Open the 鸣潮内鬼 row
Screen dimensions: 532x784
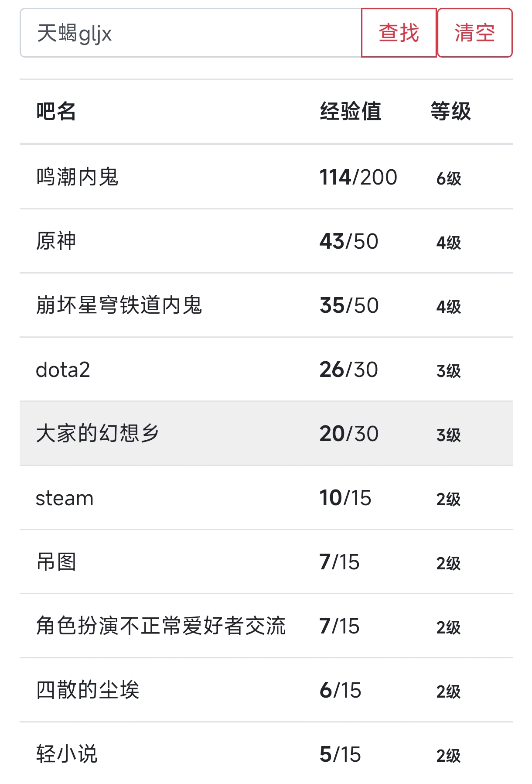tap(266, 177)
